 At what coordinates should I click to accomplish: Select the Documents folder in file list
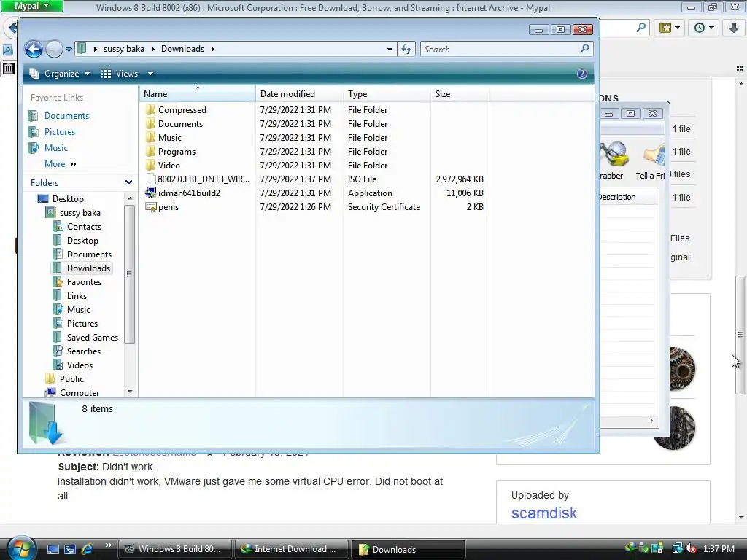point(180,124)
